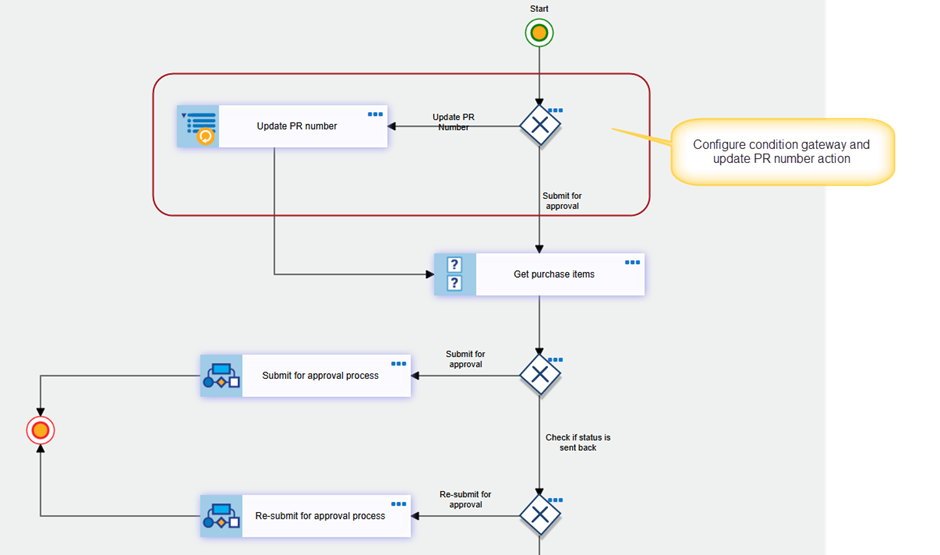Image resolution: width=940 pixels, height=555 pixels.
Task: Open ellipsis menu of the topmost gateway
Action: tap(556, 110)
